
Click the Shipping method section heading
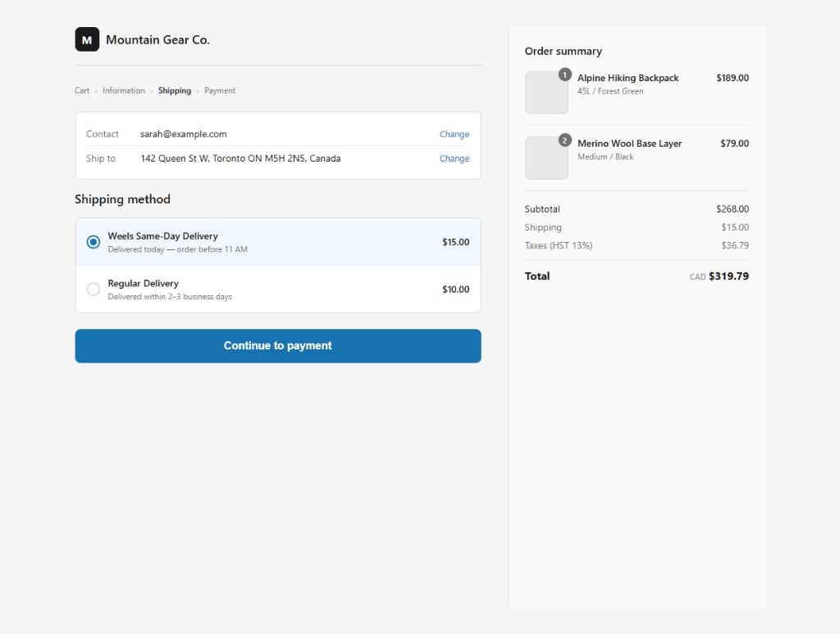point(122,199)
